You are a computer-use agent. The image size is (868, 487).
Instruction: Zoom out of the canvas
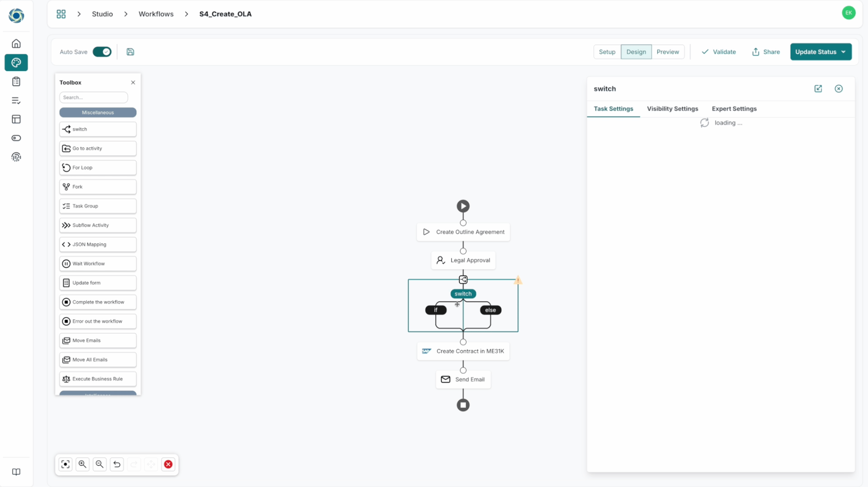pyautogui.click(x=99, y=464)
